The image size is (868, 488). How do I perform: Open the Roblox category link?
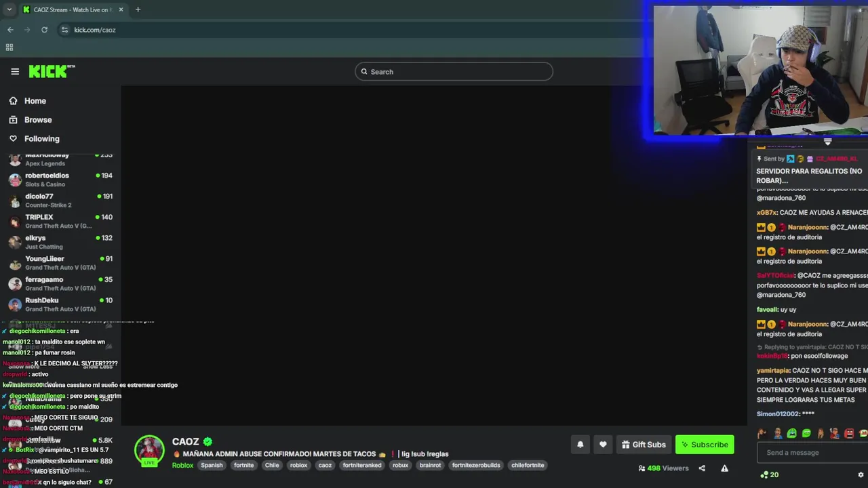[182, 466]
